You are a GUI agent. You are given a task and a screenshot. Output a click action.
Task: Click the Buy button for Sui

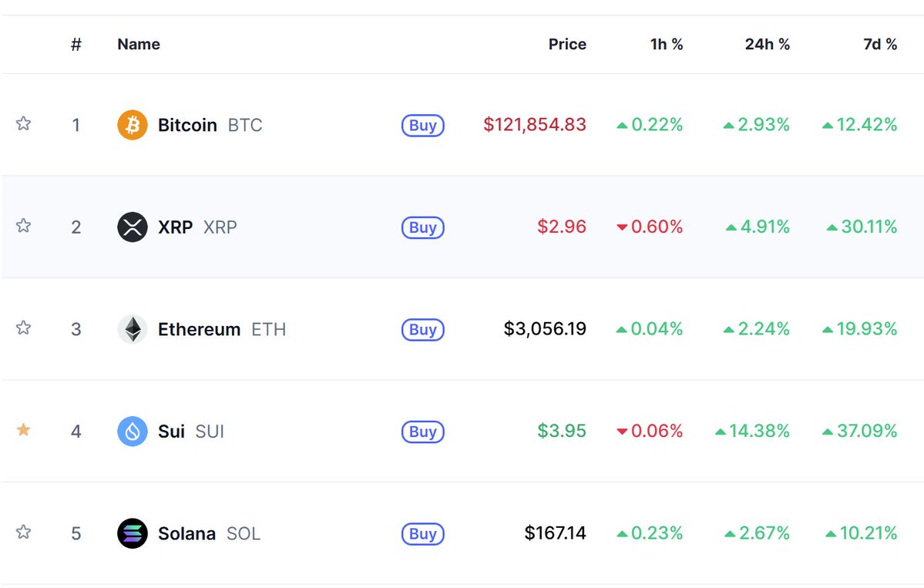pos(422,432)
